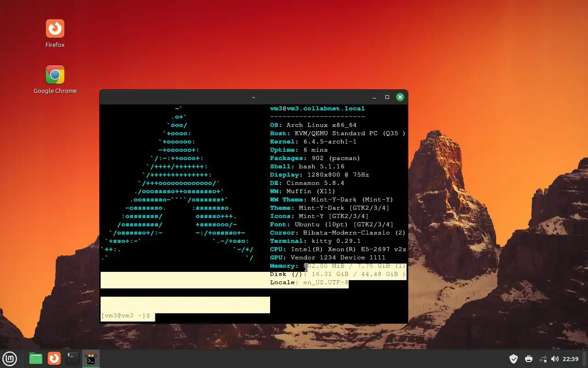Click the vm3@vm3.collabnet.local header text
The height and width of the screenshot is (368, 588).
click(x=317, y=109)
